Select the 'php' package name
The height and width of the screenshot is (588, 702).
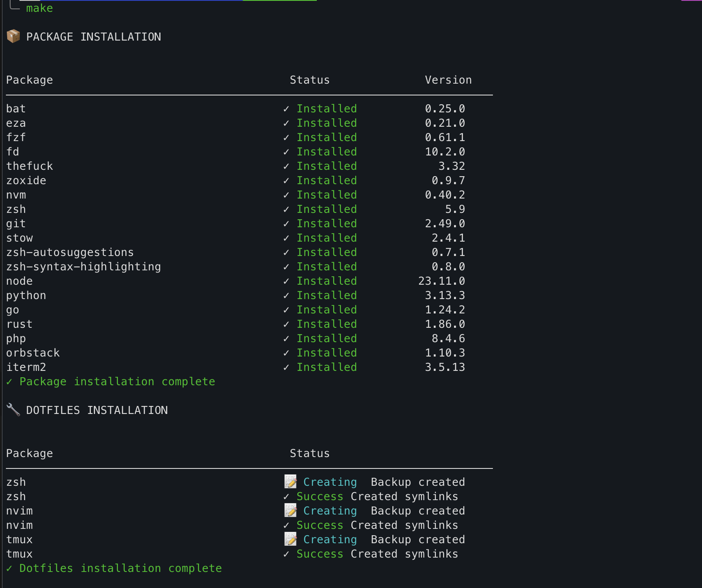[16, 339]
